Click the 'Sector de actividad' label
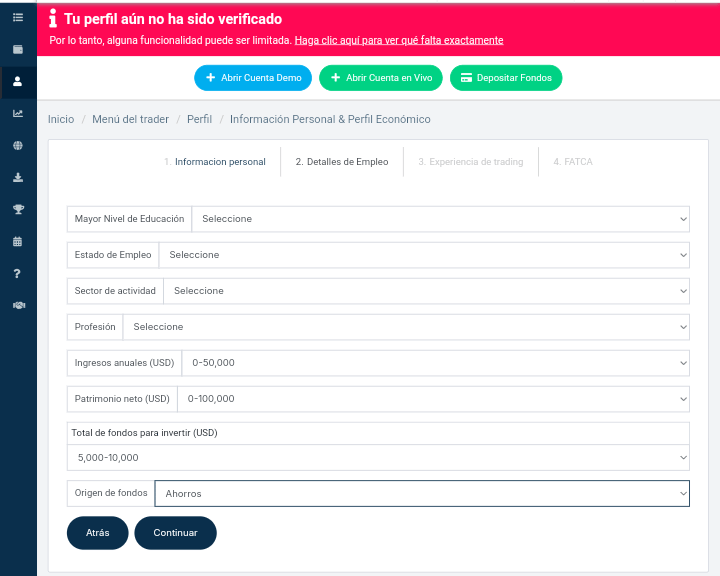Viewport: 720px width, 576px height. (x=115, y=291)
